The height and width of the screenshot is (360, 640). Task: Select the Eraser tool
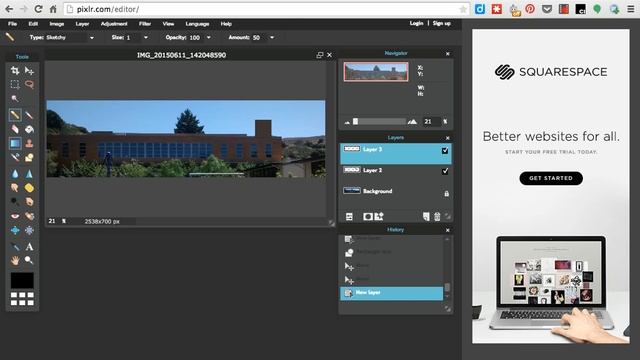[15, 129]
